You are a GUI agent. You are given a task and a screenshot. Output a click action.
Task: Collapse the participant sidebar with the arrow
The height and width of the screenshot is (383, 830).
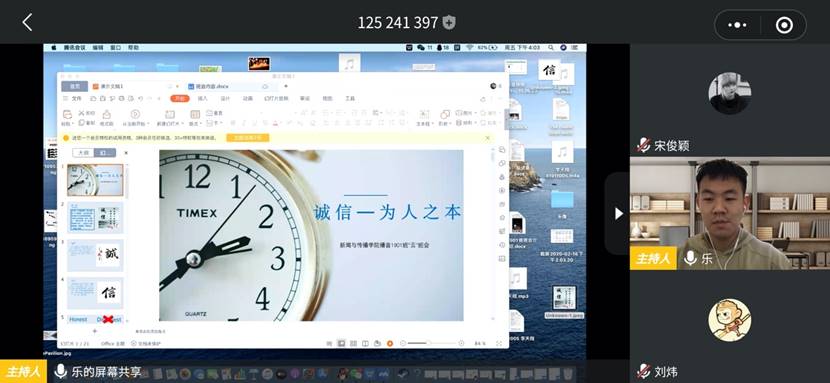point(618,213)
